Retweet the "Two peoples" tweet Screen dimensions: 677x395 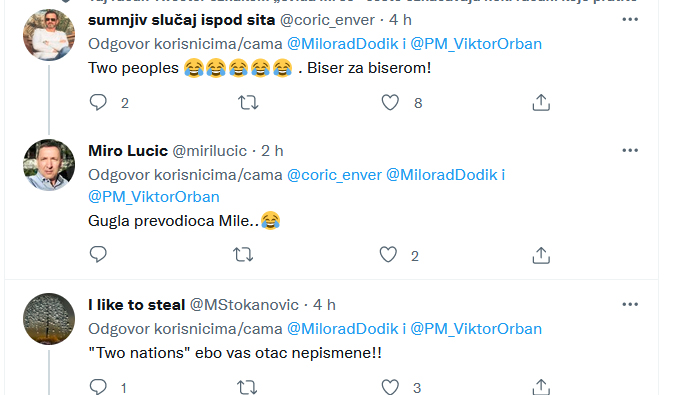[x=248, y=103]
